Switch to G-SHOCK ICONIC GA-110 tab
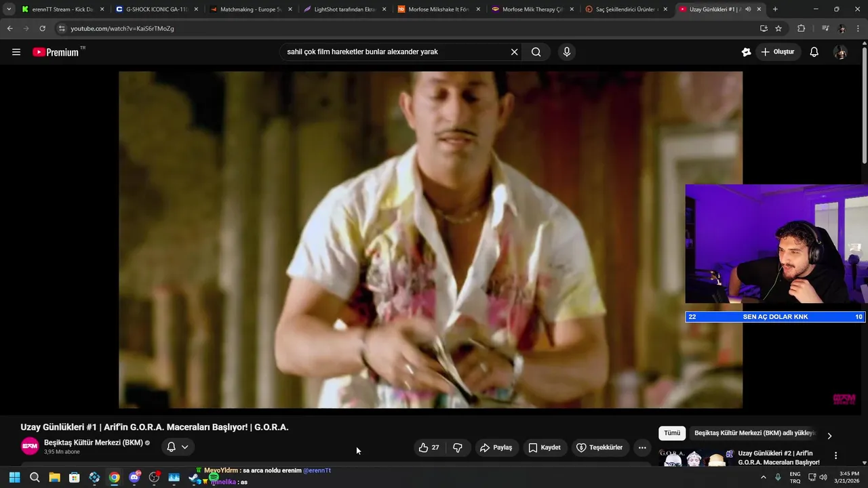This screenshot has height=488, width=868. pos(157,9)
